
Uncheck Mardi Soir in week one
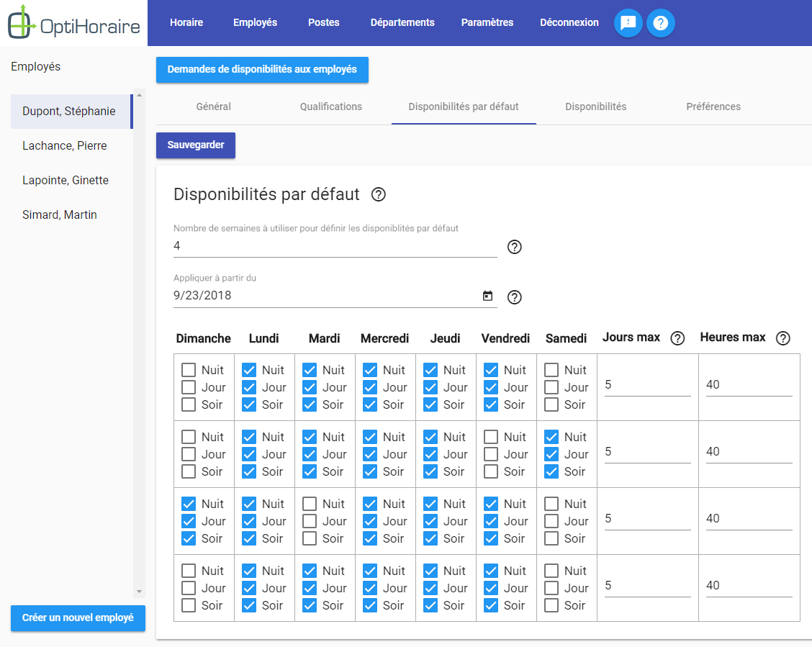pyautogui.click(x=310, y=404)
